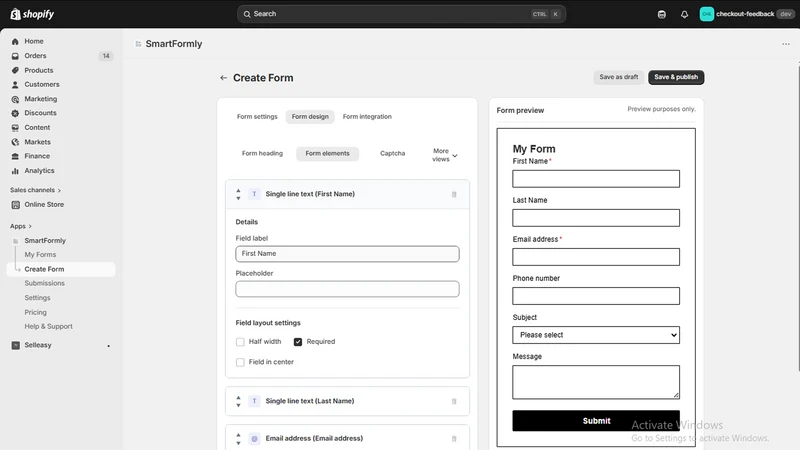The image size is (800, 450).
Task: Delete the Email address field
Action: tap(454, 439)
